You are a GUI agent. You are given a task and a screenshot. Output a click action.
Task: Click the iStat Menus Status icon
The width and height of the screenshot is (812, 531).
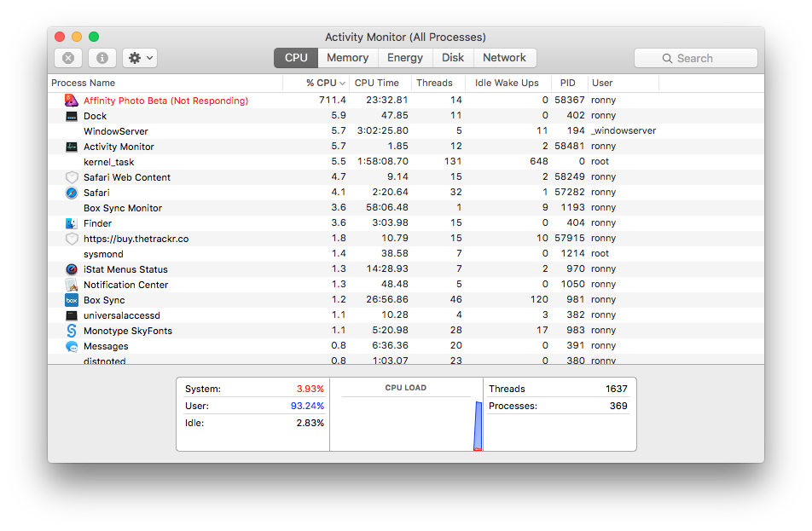72,269
